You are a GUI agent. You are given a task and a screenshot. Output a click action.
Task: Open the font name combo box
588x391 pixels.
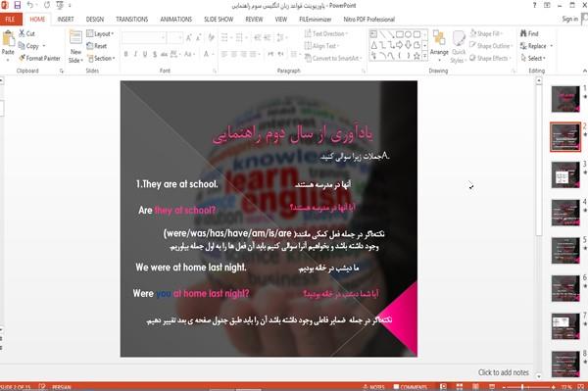(144, 37)
